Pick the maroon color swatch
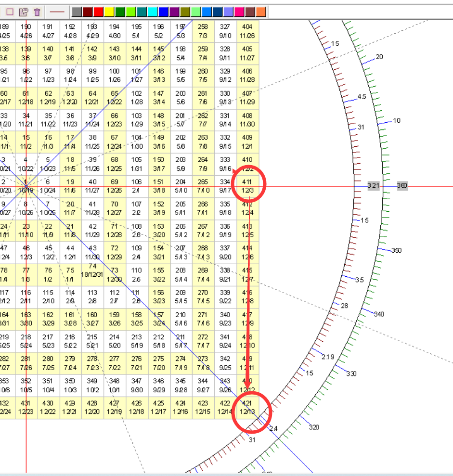 (x=88, y=12)
